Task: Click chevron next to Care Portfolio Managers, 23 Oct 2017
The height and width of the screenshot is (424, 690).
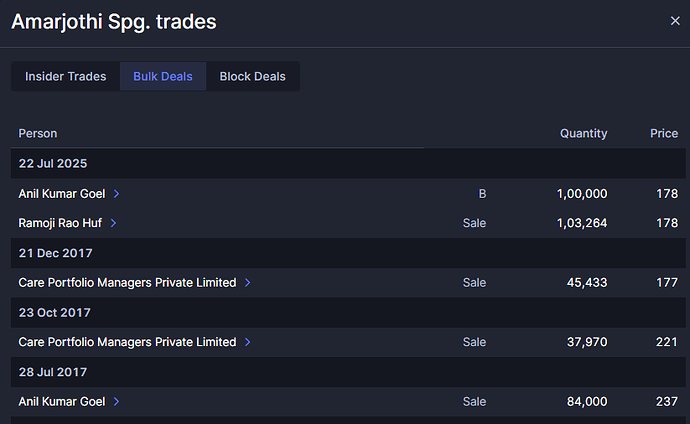Action: pyautogui.click(x=247, y=342)
